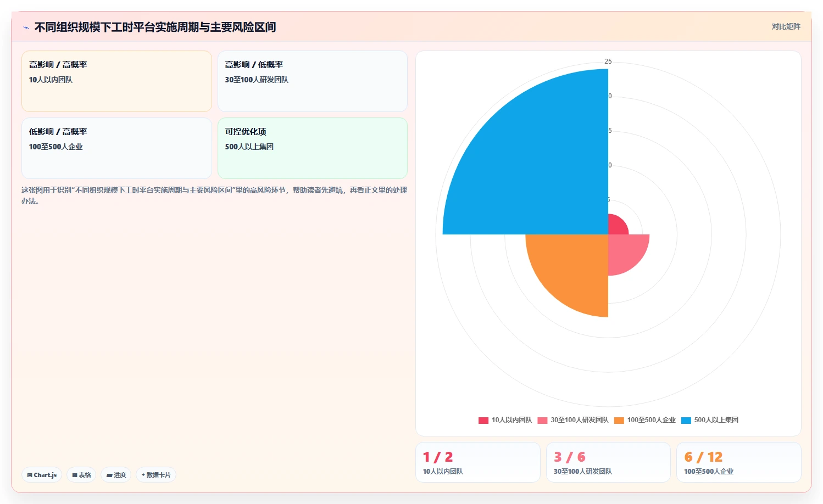Screen dimensions: 823x504
Task: Select the 1 / 2 data card
Action: [478, 462]
